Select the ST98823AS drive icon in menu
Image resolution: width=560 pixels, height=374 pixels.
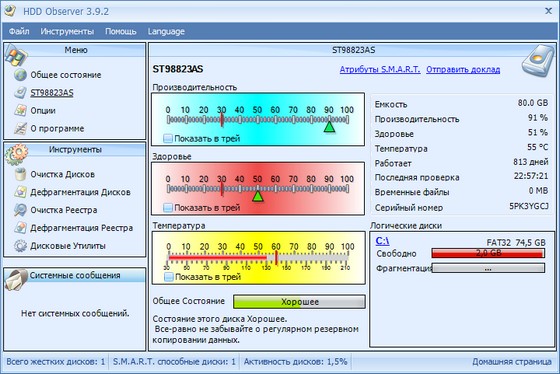20,93
